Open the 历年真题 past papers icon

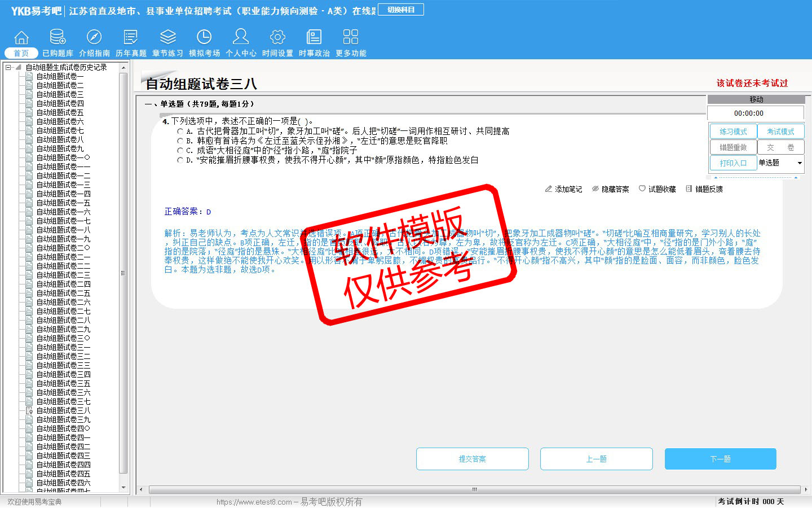pos(131,38)
